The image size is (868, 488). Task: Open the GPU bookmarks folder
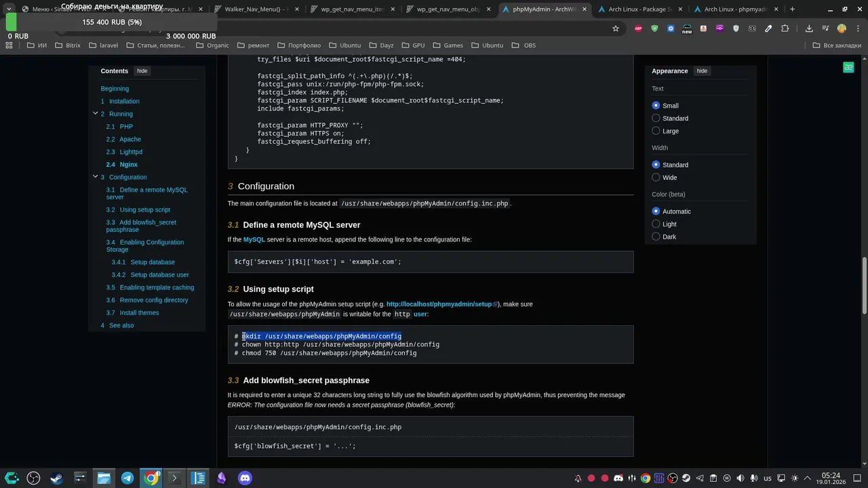[413, 45]
